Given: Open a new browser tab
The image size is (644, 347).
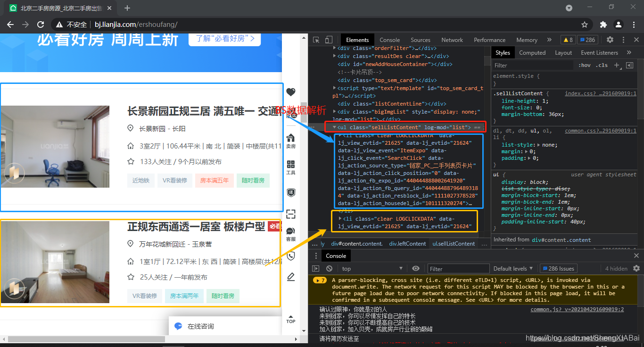Looking at the screenshot, I should click(127, 8).
